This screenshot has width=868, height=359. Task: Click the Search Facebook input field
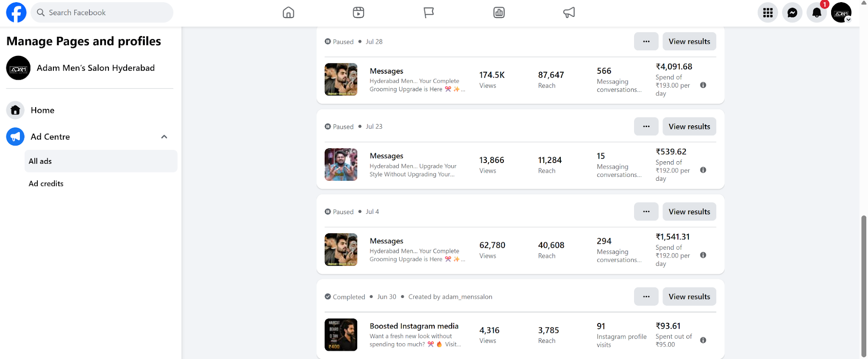tap(102, 13)
